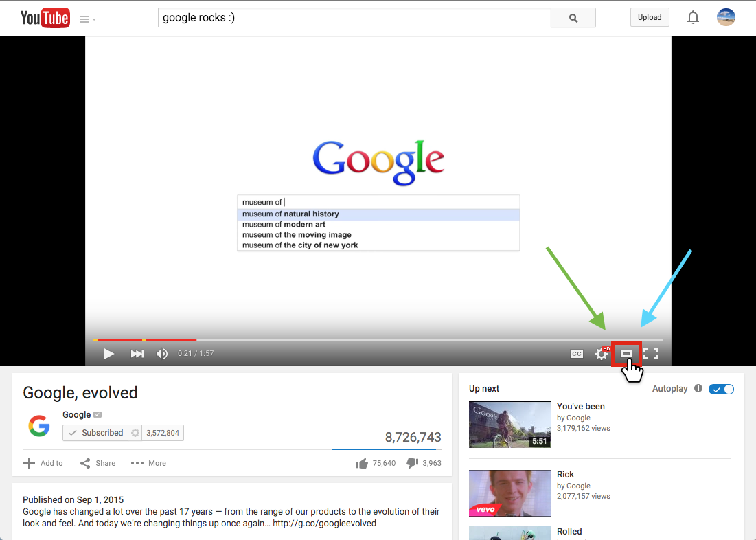Focus the search box containing google rocks
This screenshot has width=756, height=540.
(x=354, y=18)
